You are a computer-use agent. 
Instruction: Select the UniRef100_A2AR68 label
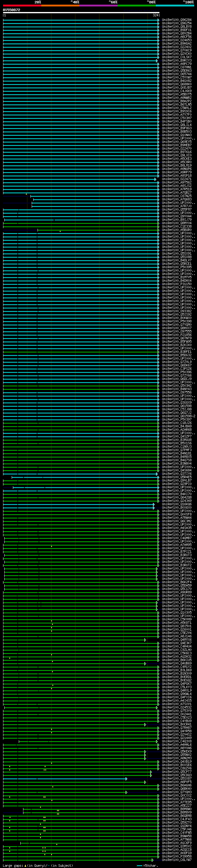click(177, 430)
